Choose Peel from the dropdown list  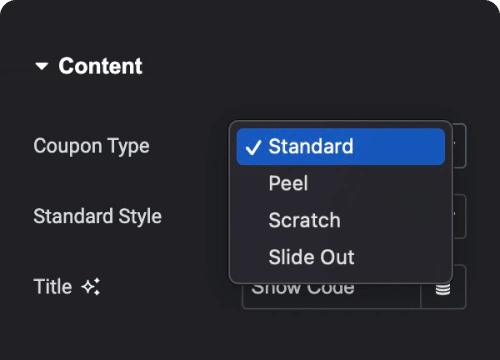pos(288,183)
